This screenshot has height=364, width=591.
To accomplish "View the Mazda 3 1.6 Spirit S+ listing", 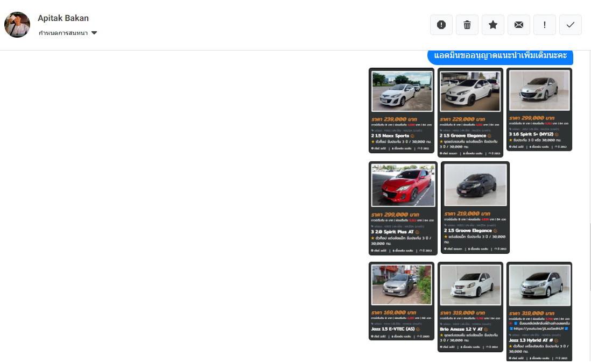I will 539,110.
